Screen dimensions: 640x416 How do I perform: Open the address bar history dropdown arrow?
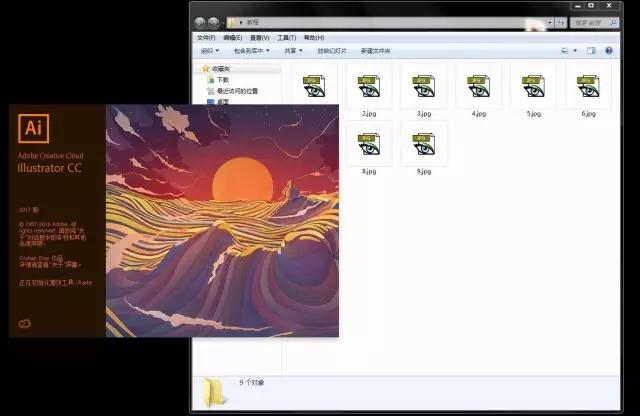coord(550,23)
